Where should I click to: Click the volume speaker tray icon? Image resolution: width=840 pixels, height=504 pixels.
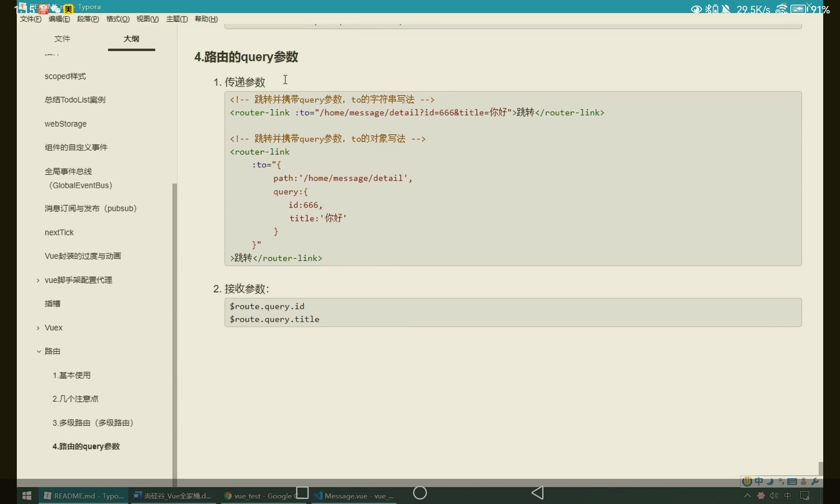pyautogui.click(x=774, y=496)
